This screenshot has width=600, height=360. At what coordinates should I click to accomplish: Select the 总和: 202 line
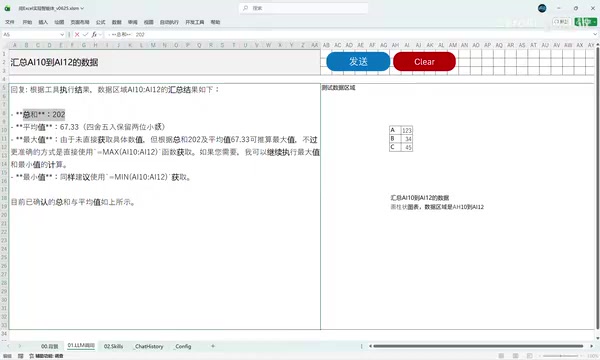coord(38,114)
